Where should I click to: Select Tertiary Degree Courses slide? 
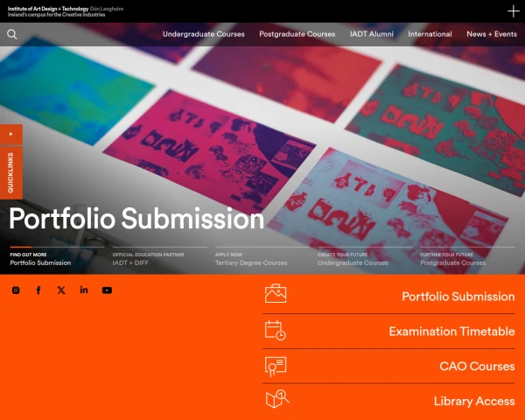[x=262, y=257]
